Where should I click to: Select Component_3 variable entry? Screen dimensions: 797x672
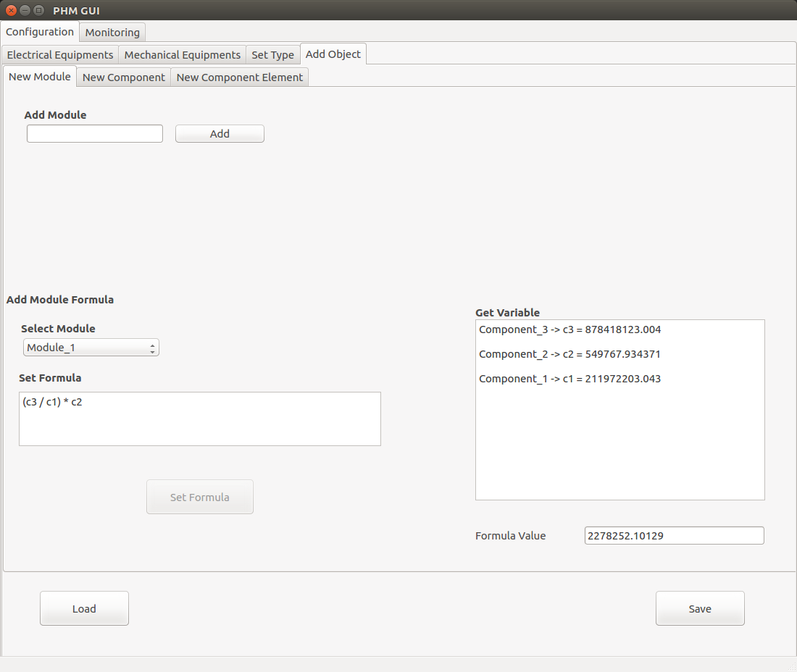coord(569,329)
